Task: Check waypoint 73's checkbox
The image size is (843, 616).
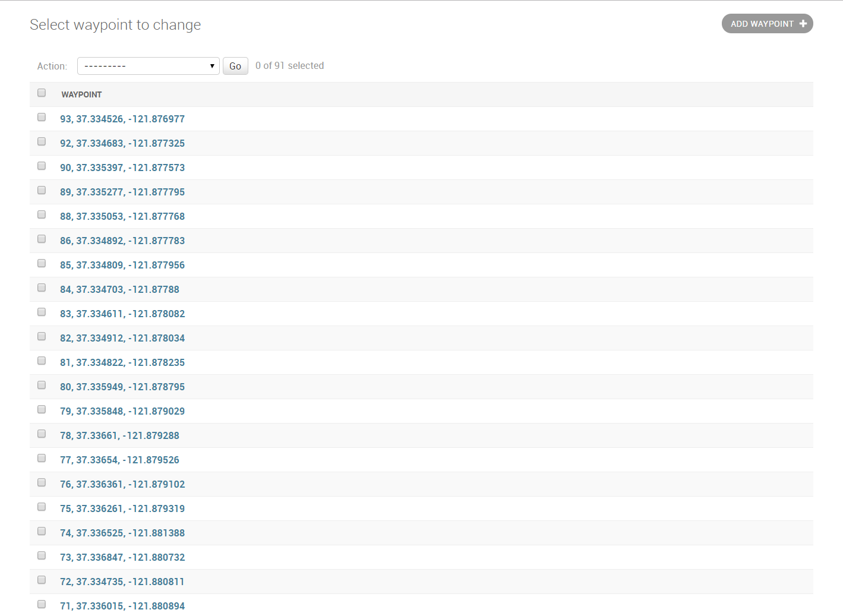Action: (x=42, y=555)
